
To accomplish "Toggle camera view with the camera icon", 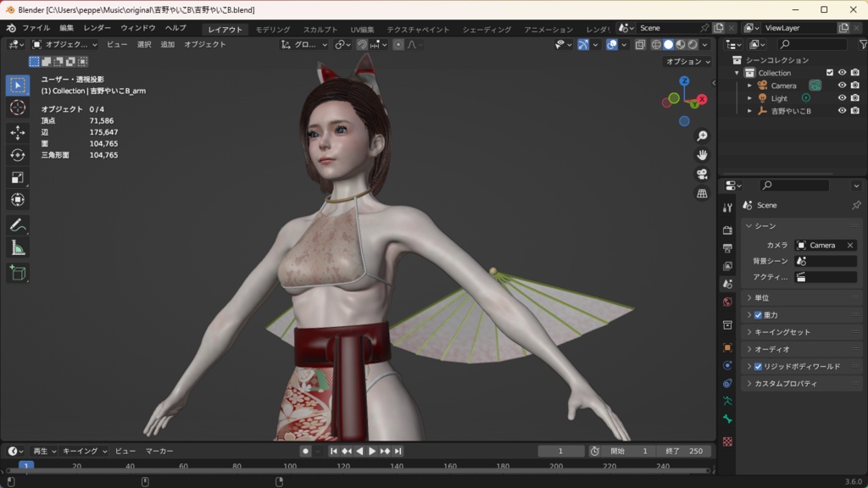I will (x=702, y=175).
